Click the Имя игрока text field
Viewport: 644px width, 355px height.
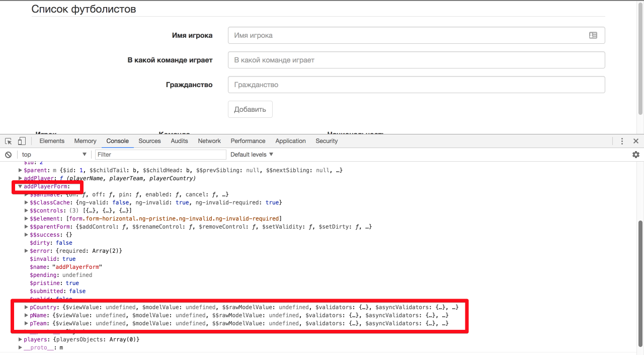[x=408, y=35]
